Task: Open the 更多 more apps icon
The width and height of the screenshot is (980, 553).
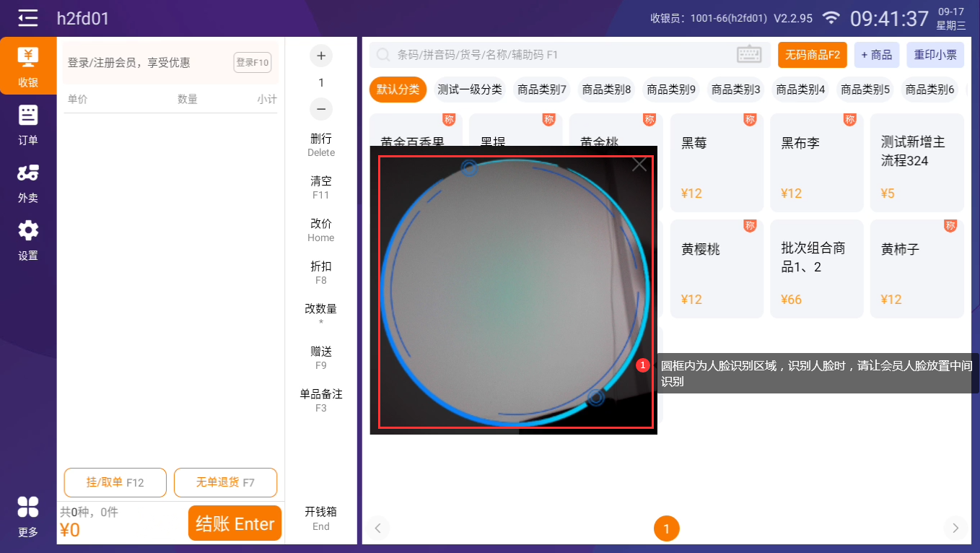Action: [x=28, y=515]
